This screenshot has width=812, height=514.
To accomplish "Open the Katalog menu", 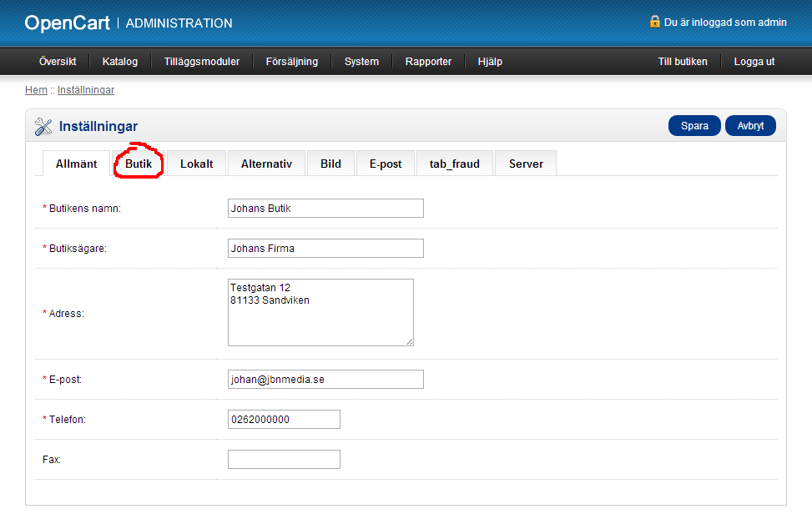I will coord(120,62).
